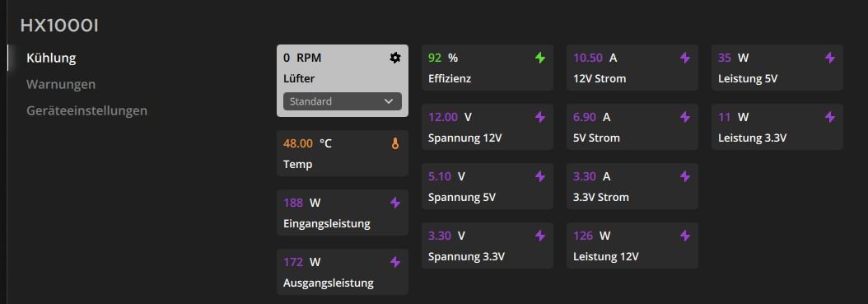Select the Leistung 3.3V sensor tile
Image resolution: width=868 pixels, height=304 pixels.
[777, 127]
